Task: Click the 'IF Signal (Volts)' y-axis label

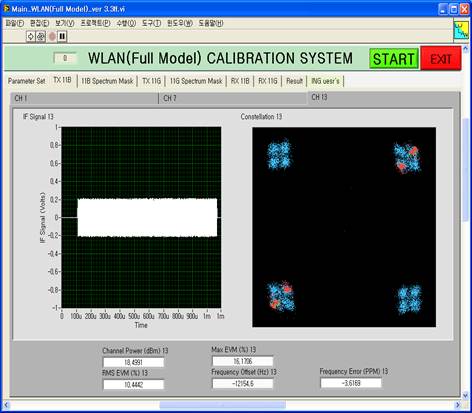Action: click(43, 217)
